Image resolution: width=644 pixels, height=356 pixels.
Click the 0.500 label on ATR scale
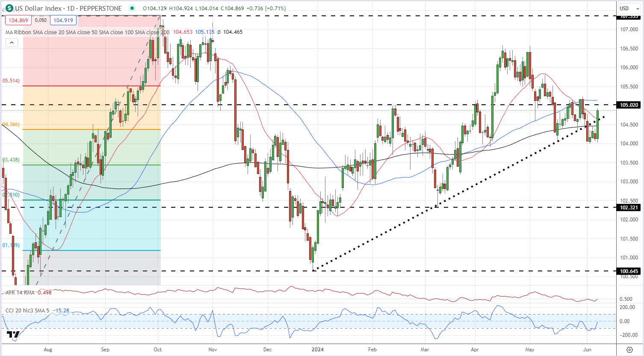(626, 299)
